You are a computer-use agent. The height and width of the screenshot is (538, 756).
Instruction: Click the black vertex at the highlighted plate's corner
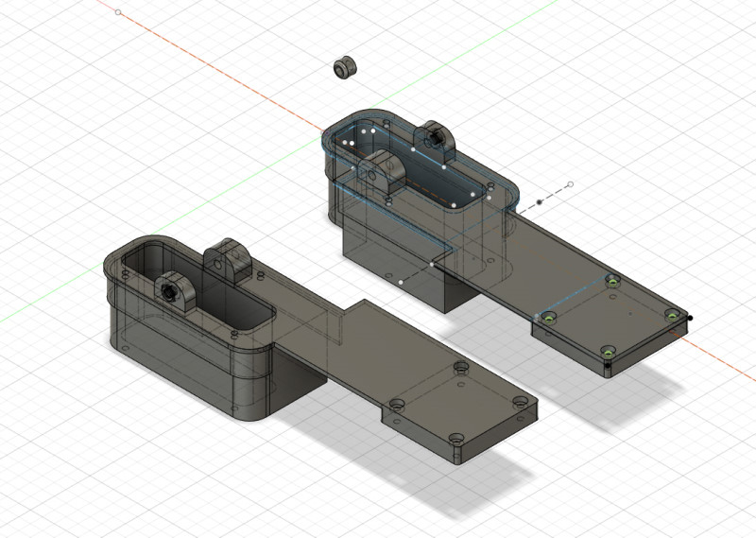pos(691,318)
